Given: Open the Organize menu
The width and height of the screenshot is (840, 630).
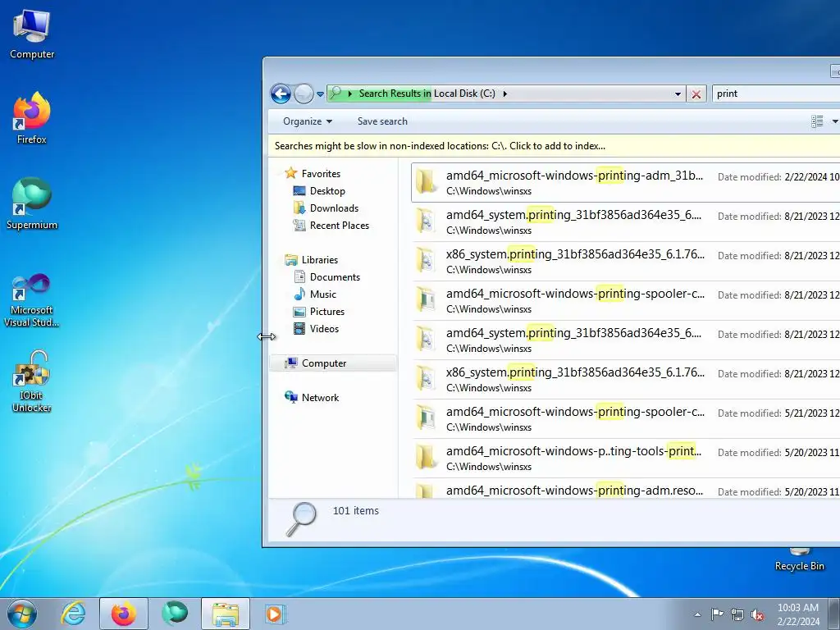Looking at the screenshot, I should click(x=308, y=121).
